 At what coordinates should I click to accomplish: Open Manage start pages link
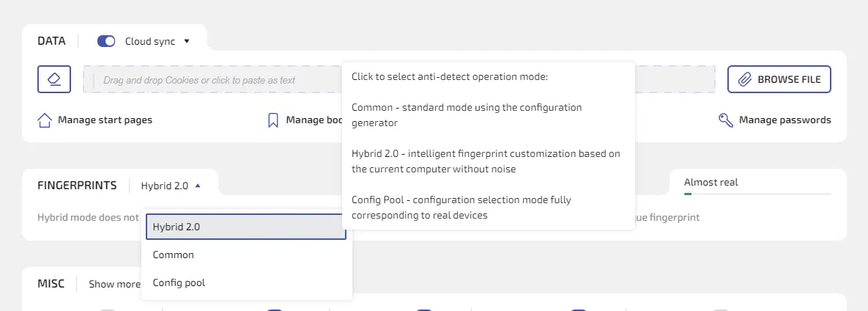pos(105,120)
